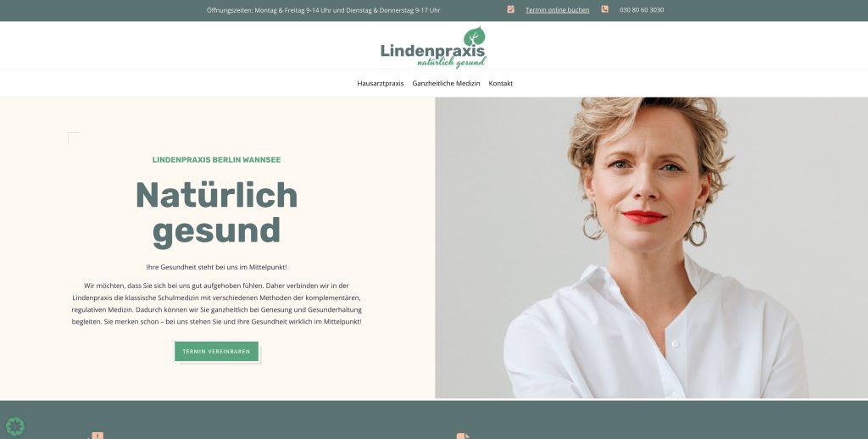Follow the Termin online buchen link
Viewport: 868px width, 439px height.
[558, 10]
